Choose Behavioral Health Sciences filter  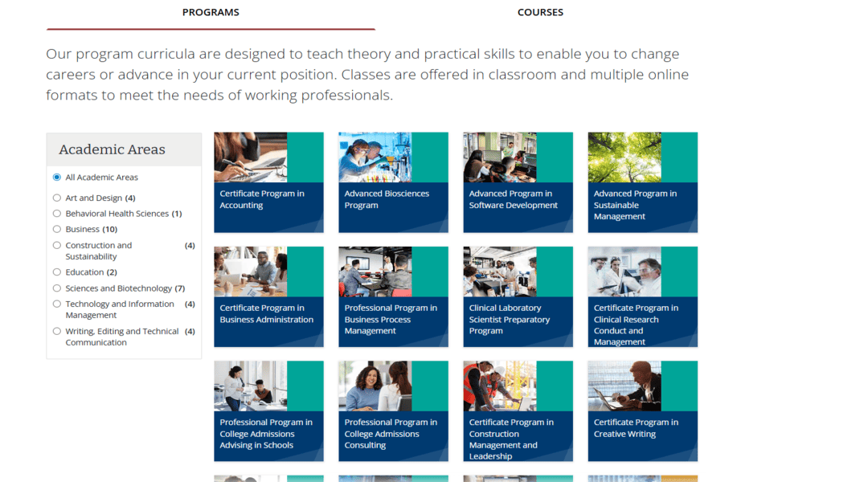57,214
